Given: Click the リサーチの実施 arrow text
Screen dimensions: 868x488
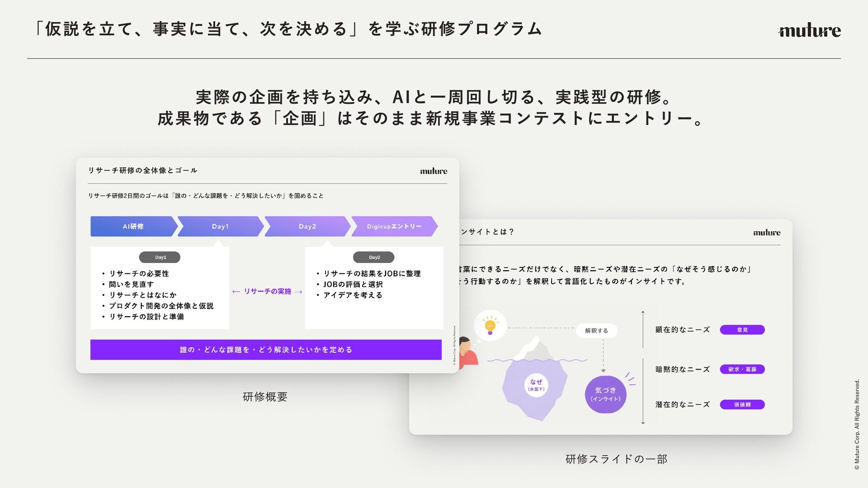Looking at the screenshot, I should pos(267,291).
